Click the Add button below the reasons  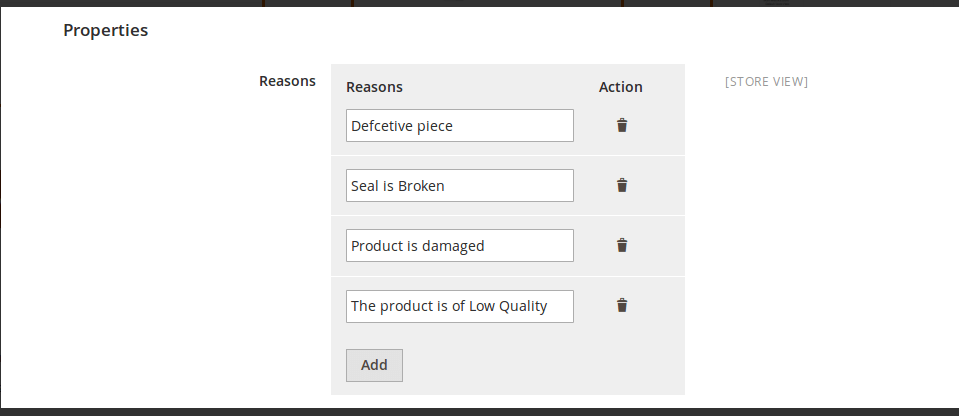pyautogui.click(x=374, y=365)
